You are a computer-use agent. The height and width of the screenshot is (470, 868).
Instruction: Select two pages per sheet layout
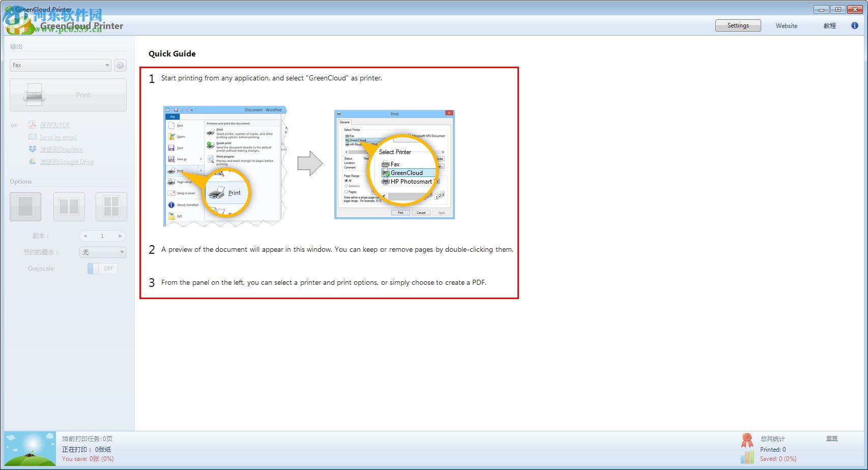(69, 207)
